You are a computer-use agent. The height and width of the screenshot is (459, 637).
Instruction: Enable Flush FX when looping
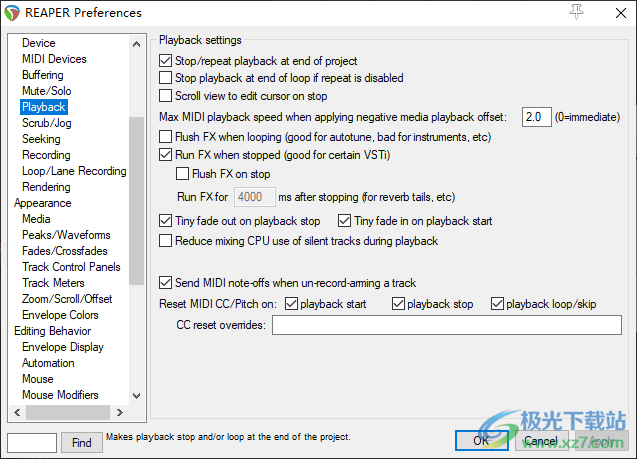[166, 136]
